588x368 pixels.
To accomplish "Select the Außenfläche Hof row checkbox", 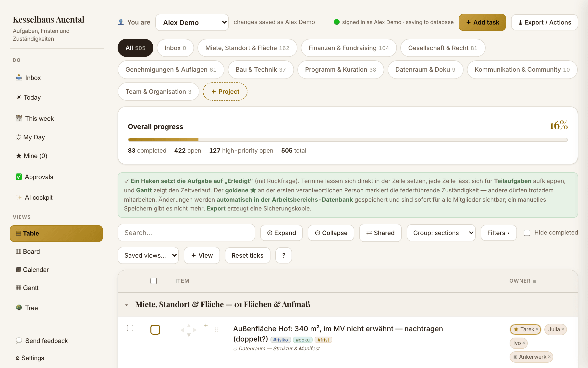I will coord(130,328).
